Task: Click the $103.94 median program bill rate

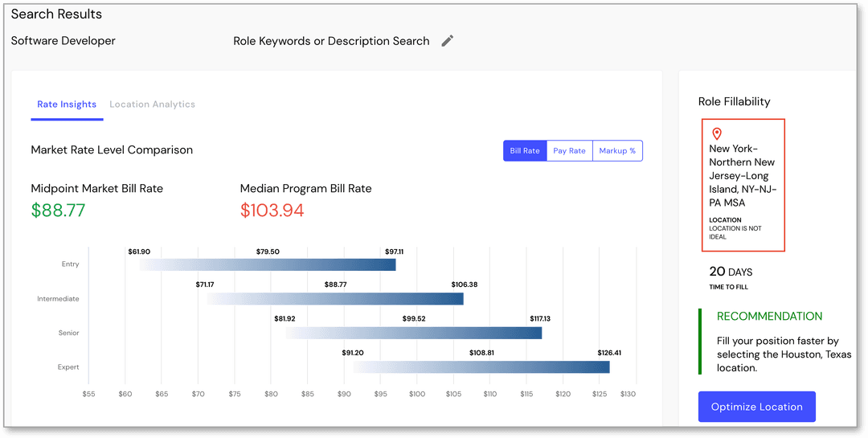Action: (x=272, y=211)
